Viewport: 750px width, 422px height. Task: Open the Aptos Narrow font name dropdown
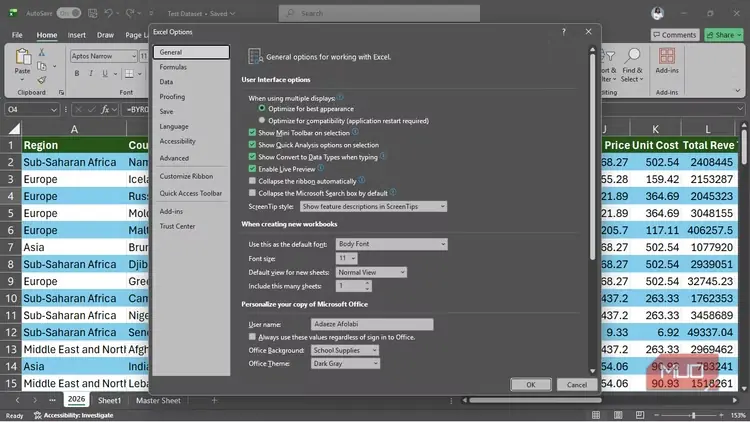coord(133,56)
